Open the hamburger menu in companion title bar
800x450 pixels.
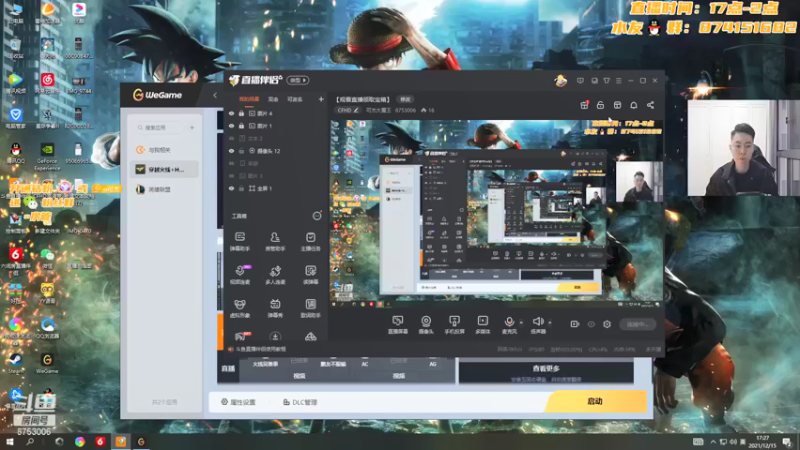[x=618, y=81]
